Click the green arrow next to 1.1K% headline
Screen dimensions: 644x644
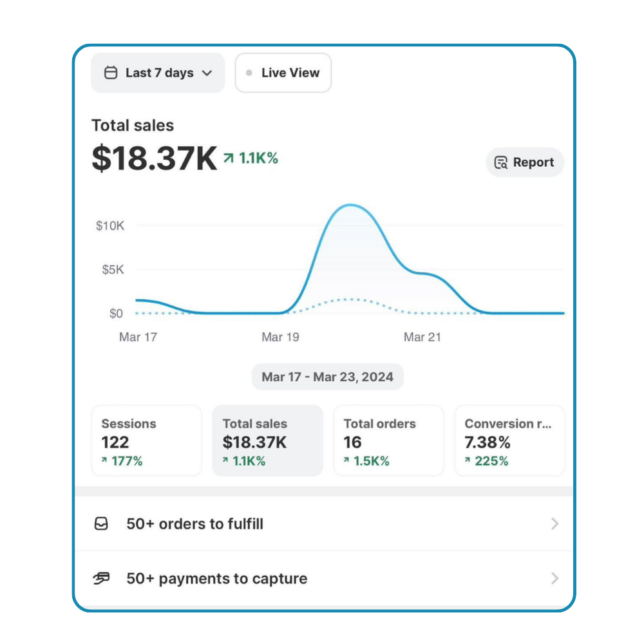tap(229, 158)
